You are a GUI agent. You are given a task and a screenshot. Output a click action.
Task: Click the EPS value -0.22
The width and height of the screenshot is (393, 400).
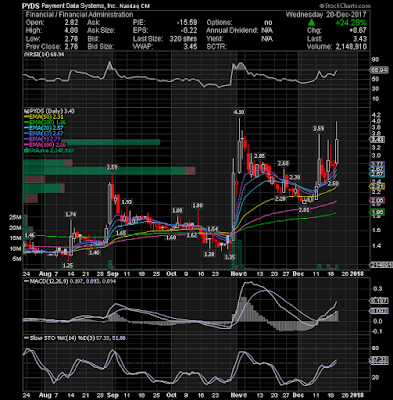[189, 31]
